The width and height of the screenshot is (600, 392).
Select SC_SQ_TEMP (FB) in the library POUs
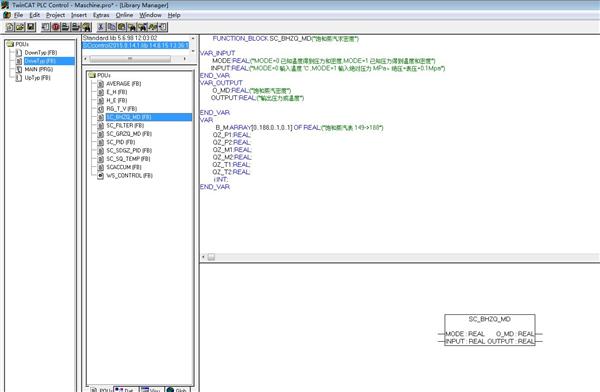point(128,159)
